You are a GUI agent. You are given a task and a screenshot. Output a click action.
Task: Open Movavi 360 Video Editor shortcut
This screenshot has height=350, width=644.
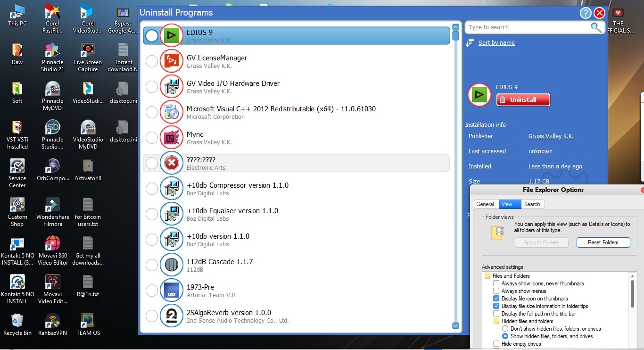coord(52,251)
